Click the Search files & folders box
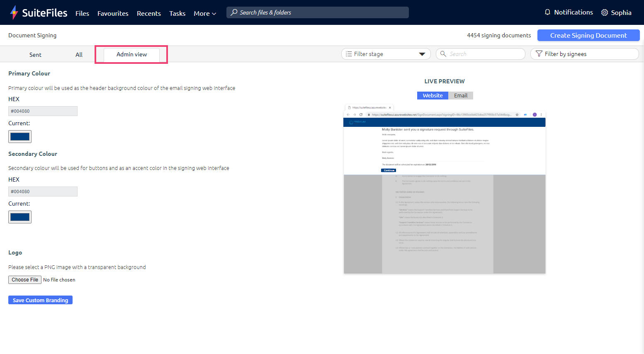The image size is (644, 354). [x=318, y=12]
